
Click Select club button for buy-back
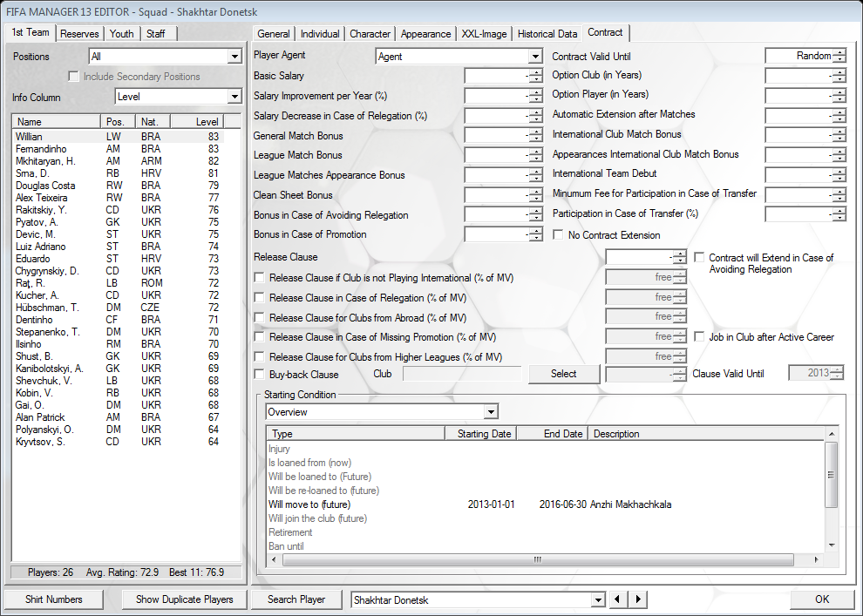(x=564, y=374)
